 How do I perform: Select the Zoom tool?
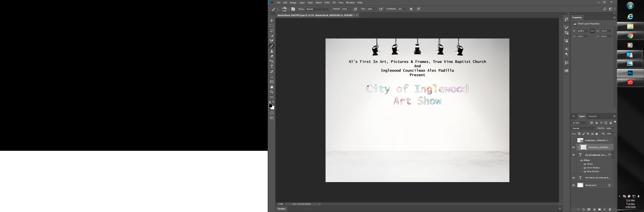[x=272, y=92]
